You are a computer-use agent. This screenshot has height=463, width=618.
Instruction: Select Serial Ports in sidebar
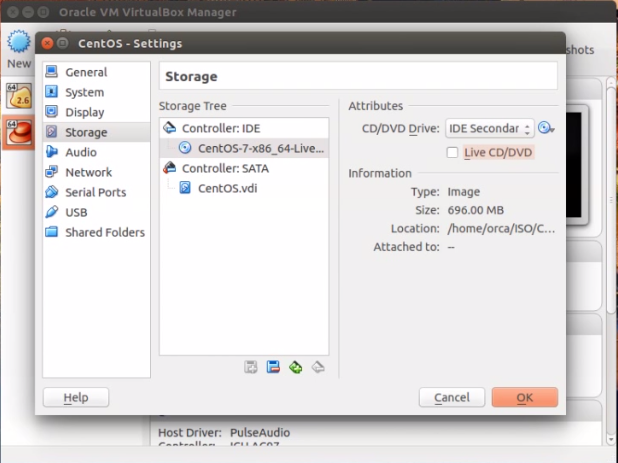96,192
